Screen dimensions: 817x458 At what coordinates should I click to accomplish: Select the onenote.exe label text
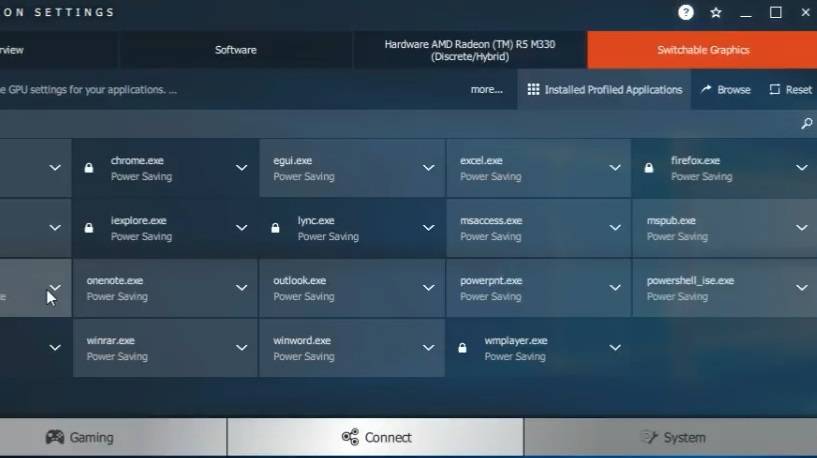(x=115, y=280)
